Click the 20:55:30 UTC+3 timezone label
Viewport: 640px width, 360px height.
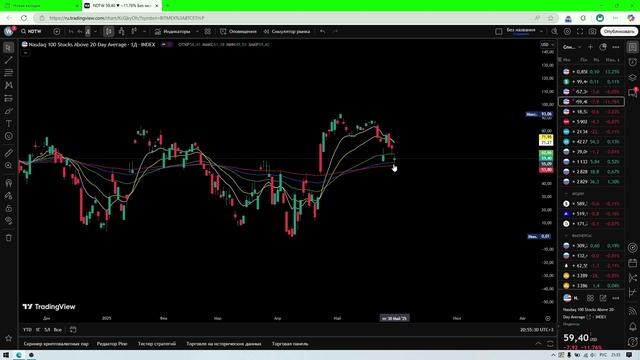pos(536,330)
